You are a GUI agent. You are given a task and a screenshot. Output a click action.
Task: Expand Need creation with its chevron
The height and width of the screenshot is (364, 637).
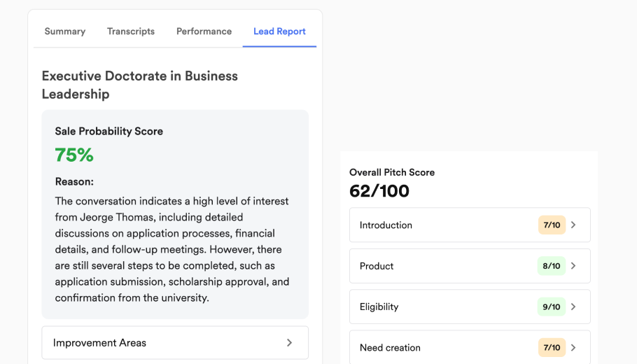(x=573, y=347)
